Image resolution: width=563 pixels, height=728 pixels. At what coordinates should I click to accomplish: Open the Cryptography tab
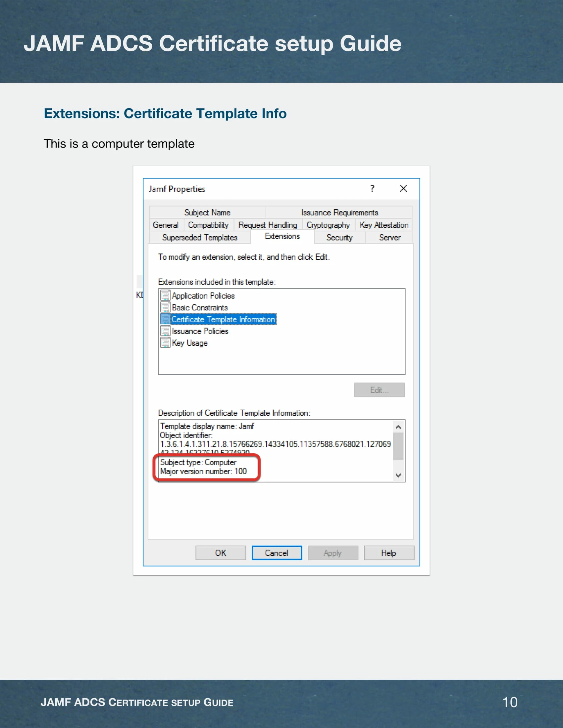point(329,225)
